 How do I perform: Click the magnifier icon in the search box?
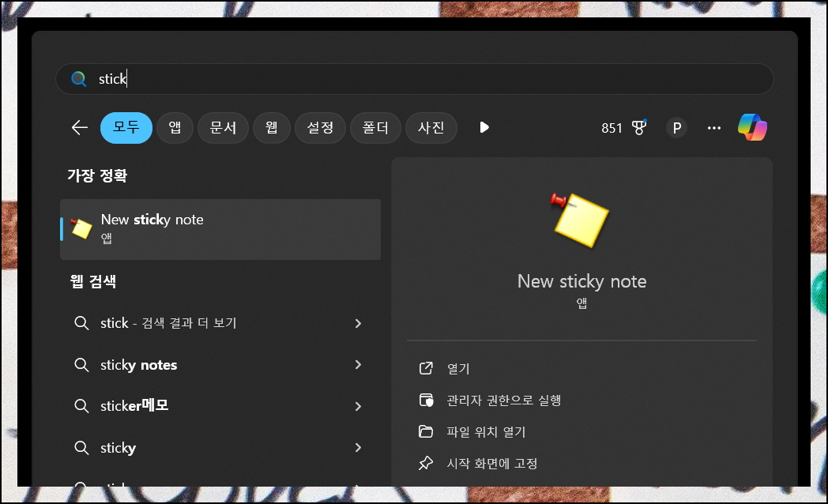pos(79,79)
